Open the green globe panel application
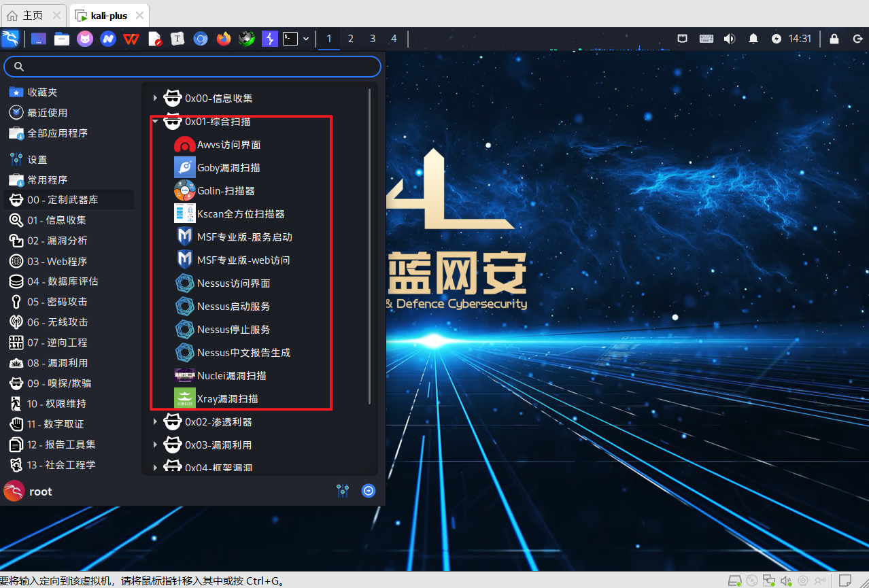 247,39
